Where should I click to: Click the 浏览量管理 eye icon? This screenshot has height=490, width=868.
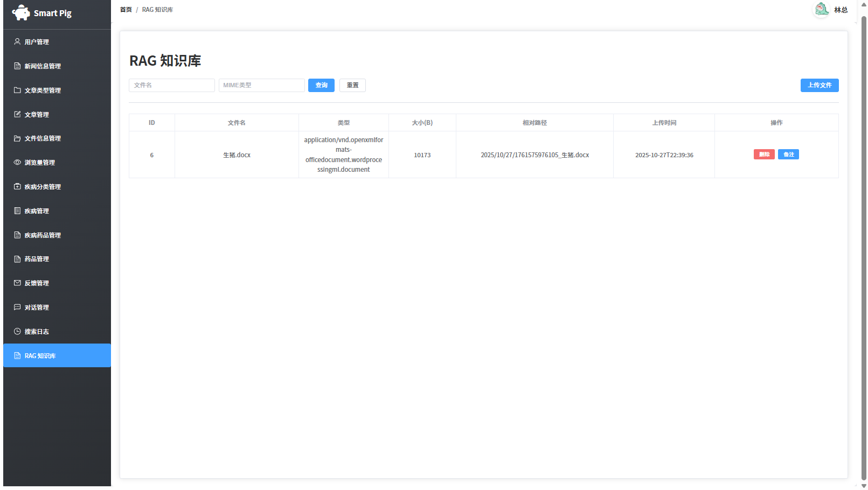(17, 162)
